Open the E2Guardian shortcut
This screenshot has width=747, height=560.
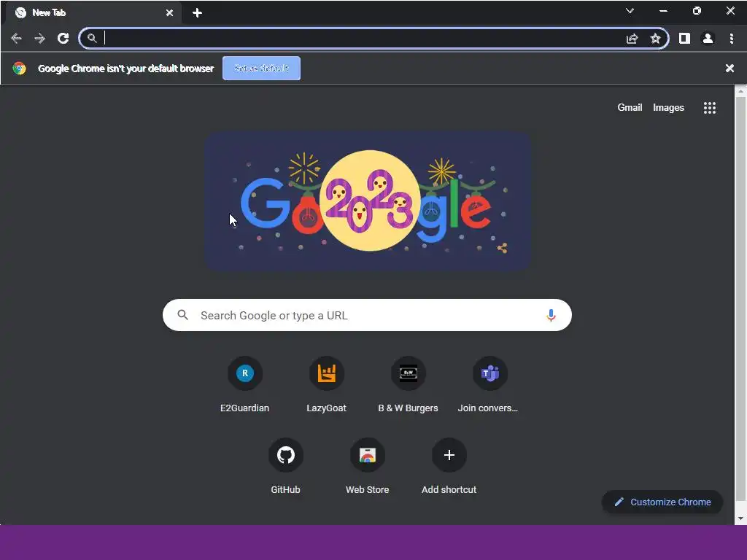tap(245, 384)
